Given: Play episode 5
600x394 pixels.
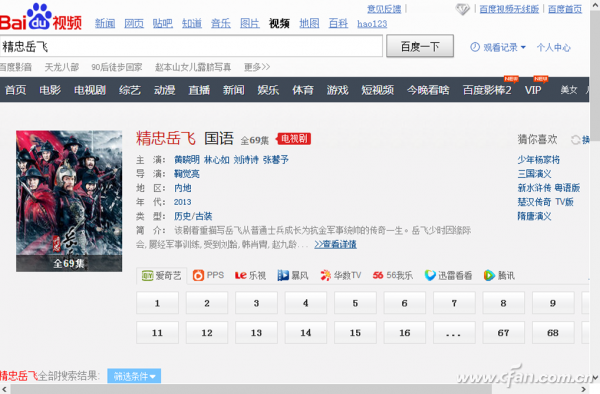Looking at the screenshot, I should tap(355, 303).
